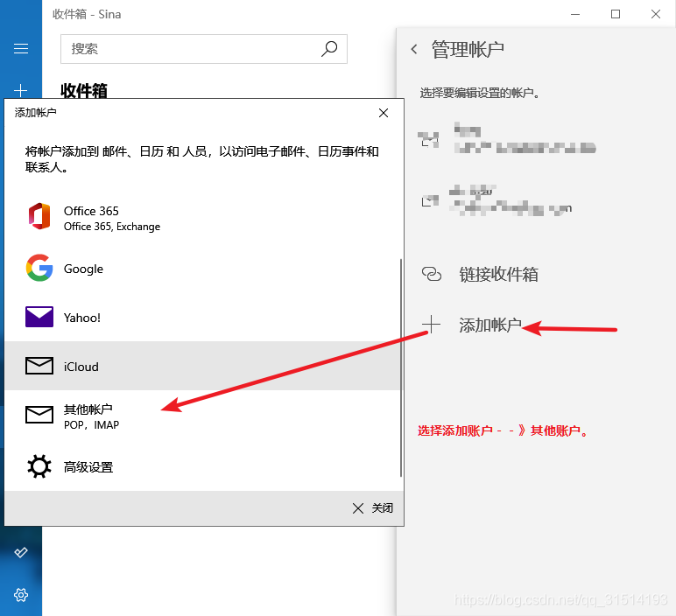Select the iCloud envelope icon
Viewport: 676px width, 616px height.
coord(39,366)
